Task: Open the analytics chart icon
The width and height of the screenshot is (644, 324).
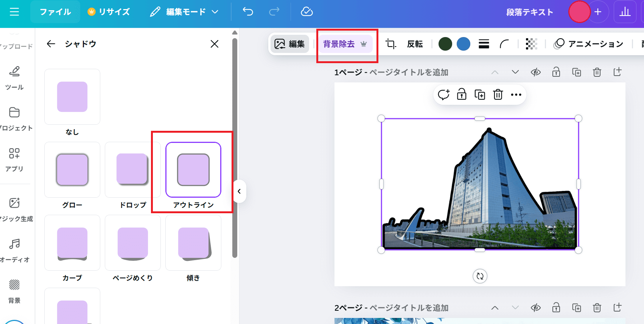Action: tap(625, 12)
